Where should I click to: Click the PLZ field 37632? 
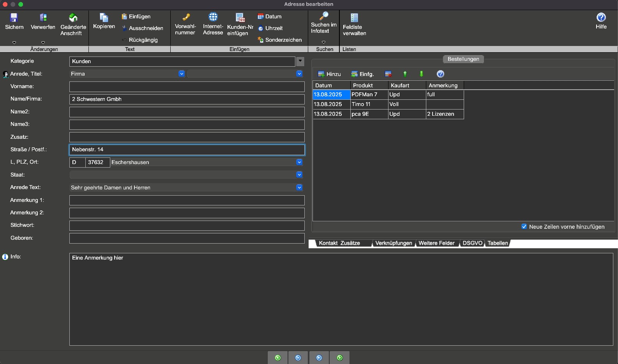point(98,162)
